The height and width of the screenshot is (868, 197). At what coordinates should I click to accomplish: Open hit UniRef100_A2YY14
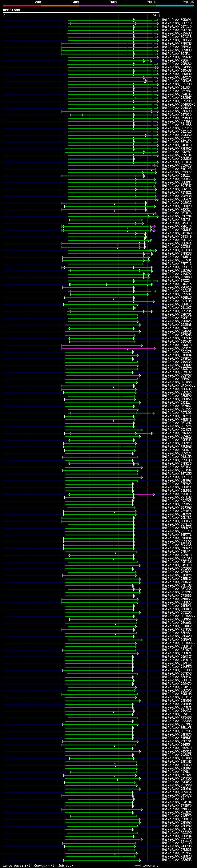(x=177, y=139)
